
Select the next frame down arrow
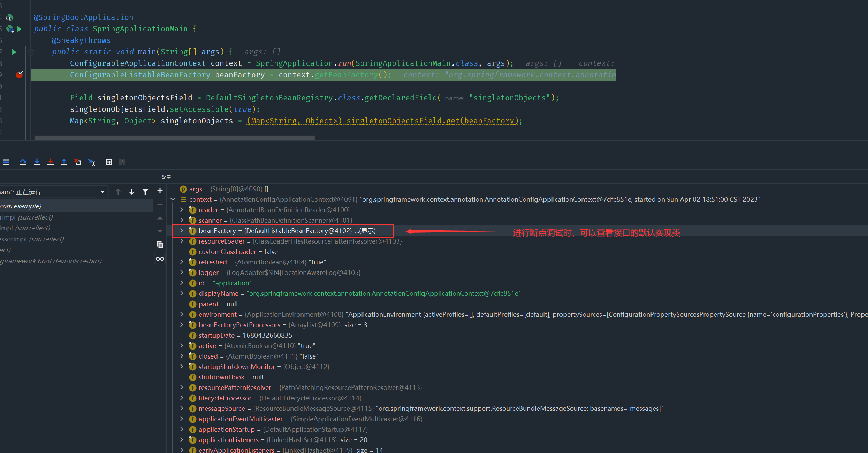(132, 192)
